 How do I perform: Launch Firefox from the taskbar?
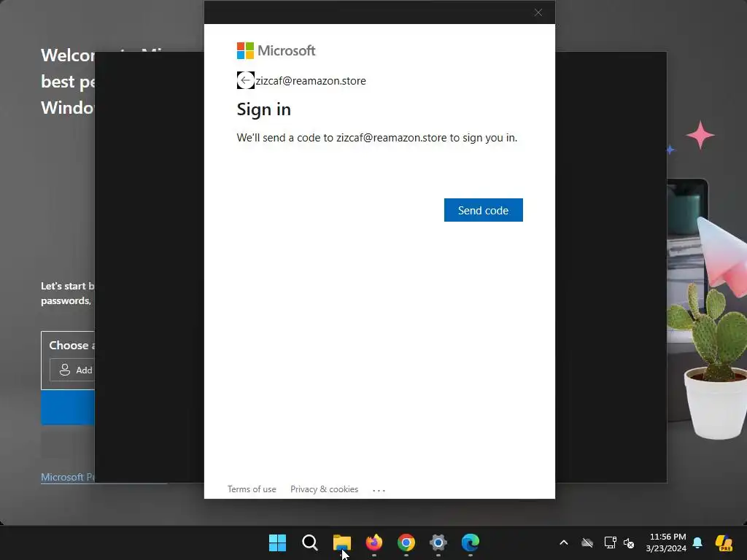point(374,542)
